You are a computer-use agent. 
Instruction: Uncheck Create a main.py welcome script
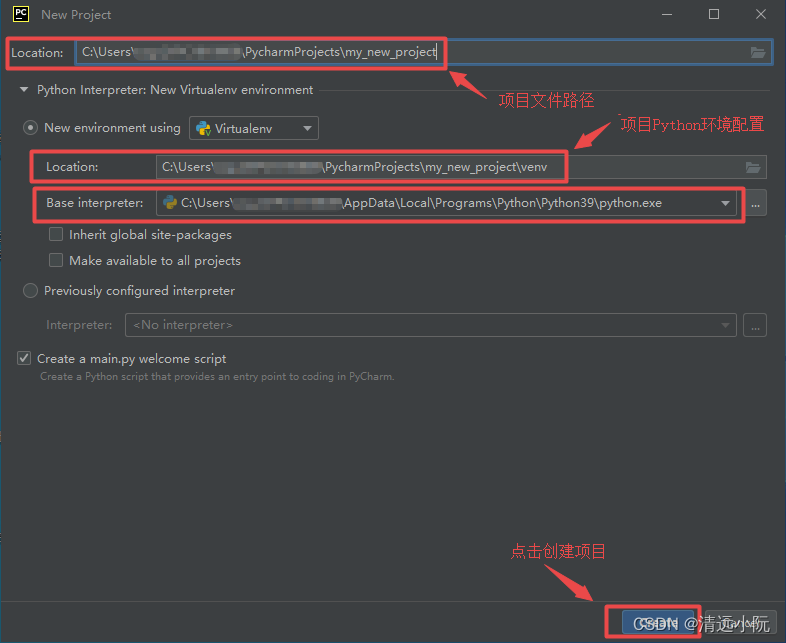(24, 358)
